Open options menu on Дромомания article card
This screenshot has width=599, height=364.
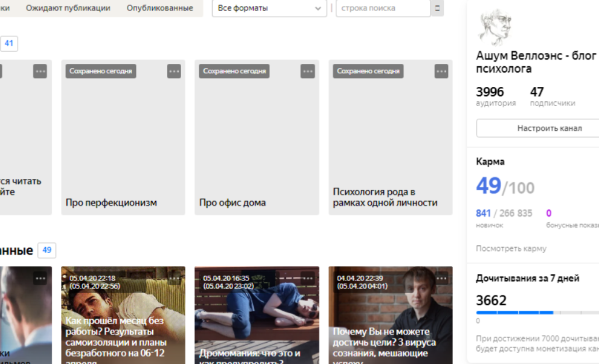(x=307, y=278)
